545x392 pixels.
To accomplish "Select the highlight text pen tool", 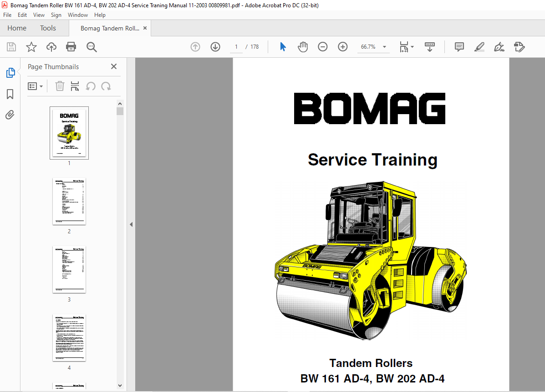I will tap(479, 47).
